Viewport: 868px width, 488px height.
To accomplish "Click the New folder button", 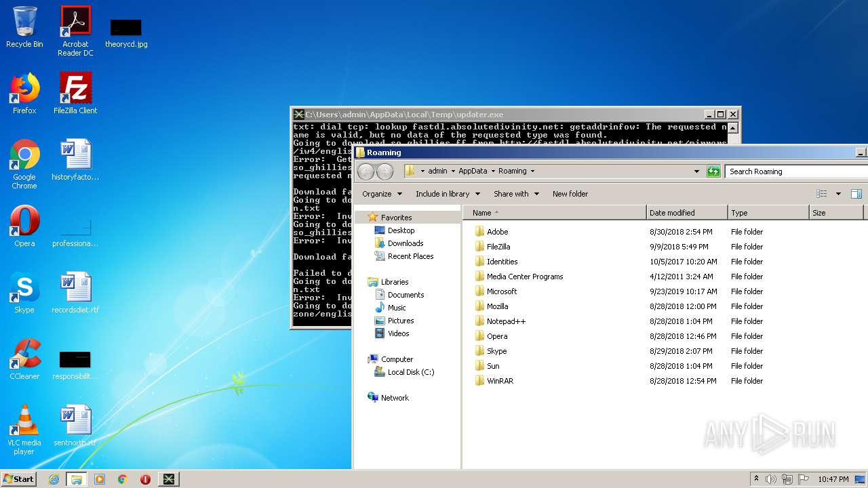I will 570,194.
